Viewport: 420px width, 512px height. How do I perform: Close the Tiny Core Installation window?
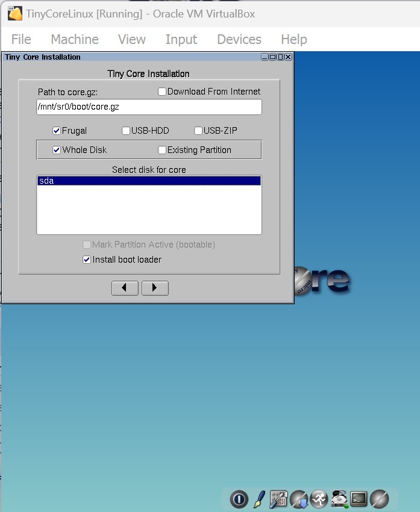click(x=288, y=57)
